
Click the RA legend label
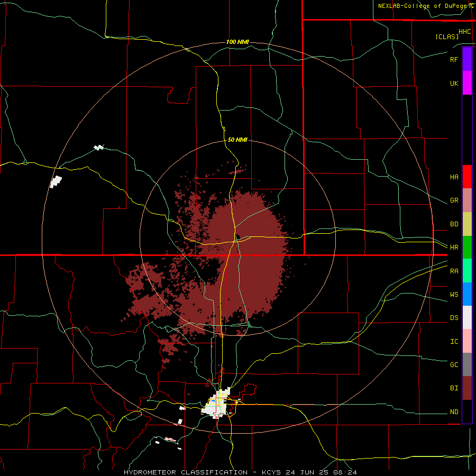tap(454, 271)
